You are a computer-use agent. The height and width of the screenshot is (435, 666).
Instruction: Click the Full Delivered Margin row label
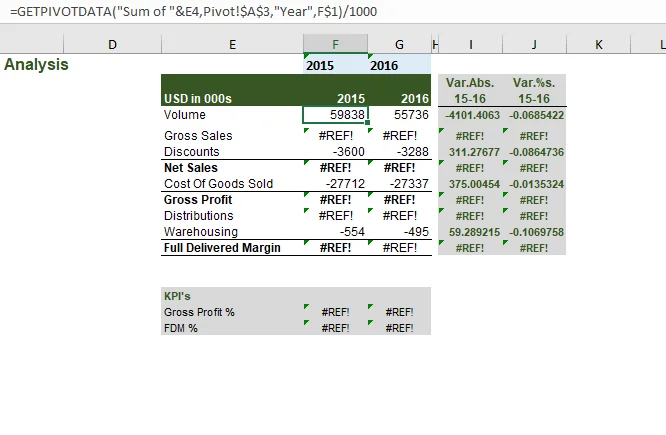coord(222,247)
